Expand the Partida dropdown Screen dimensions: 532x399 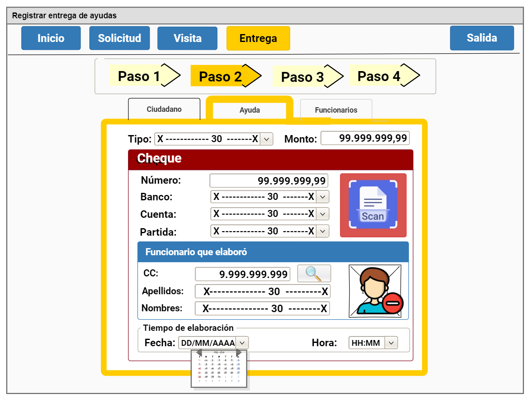[323, 231]
